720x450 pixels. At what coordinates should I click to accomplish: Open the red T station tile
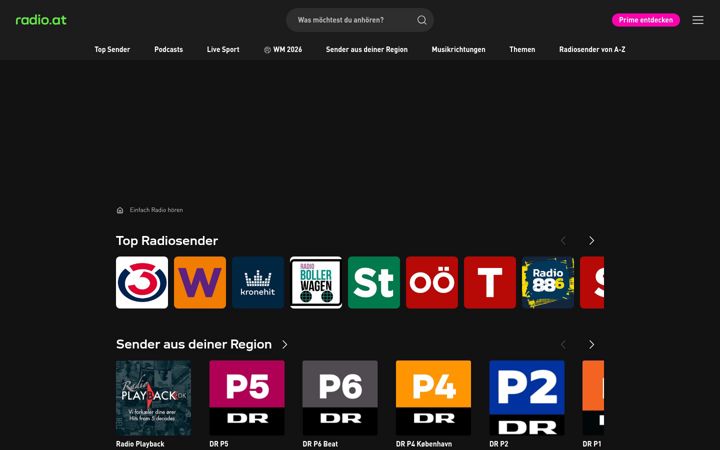[490, 282]
